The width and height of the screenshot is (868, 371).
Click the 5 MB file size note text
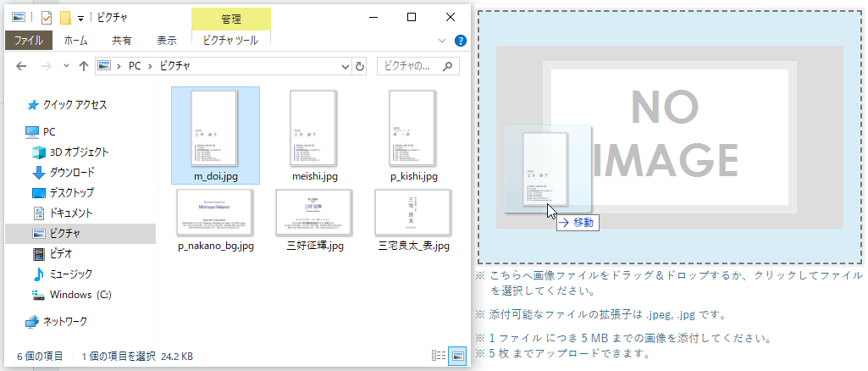click(622, 338)
